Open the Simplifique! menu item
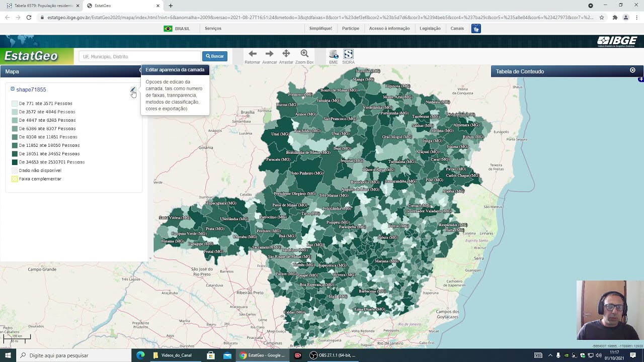The image size is (644, 362). (320, 29)
